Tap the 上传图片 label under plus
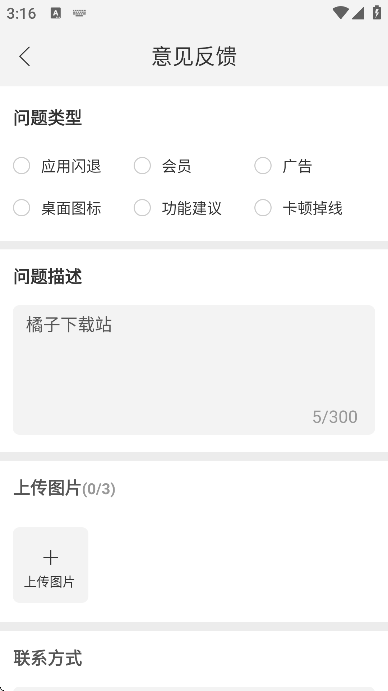 (49, 582)
